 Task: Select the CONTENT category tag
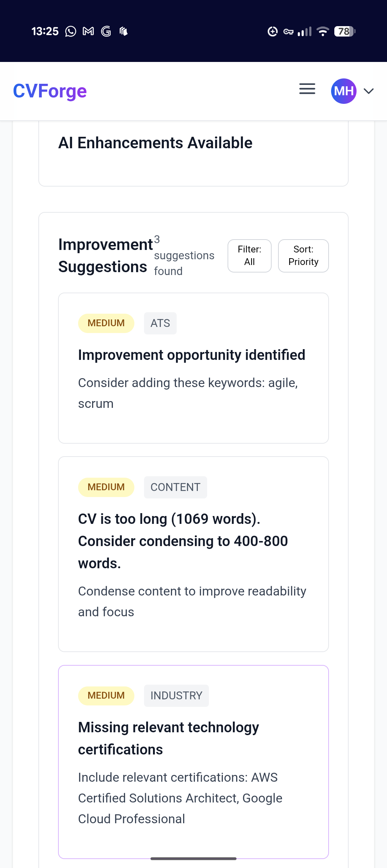pyautogui.click(x=175, y=487)
